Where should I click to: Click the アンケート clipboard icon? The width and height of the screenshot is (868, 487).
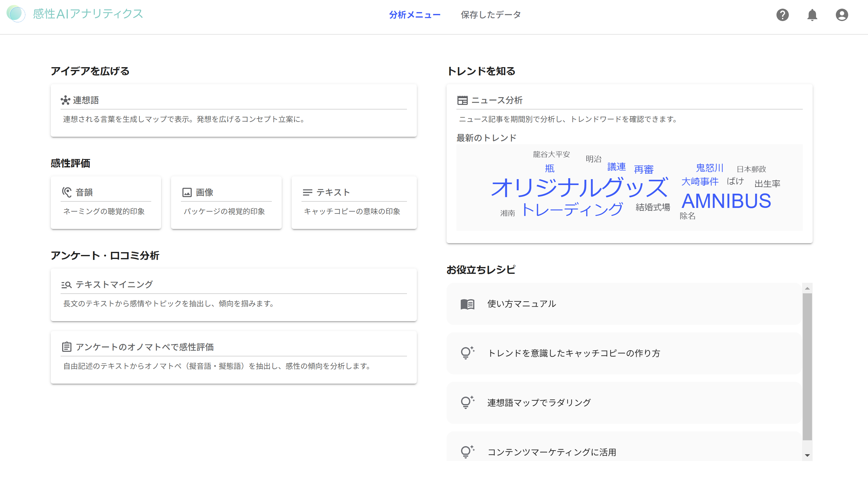pos(67,347)
